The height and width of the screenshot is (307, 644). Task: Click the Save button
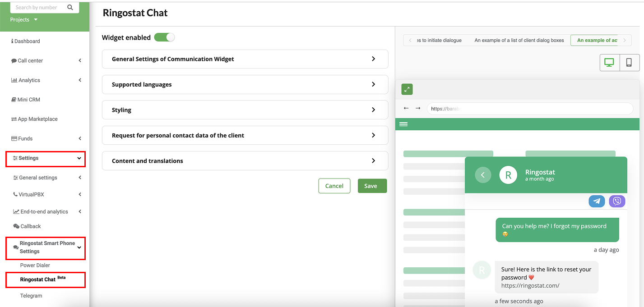372,186
